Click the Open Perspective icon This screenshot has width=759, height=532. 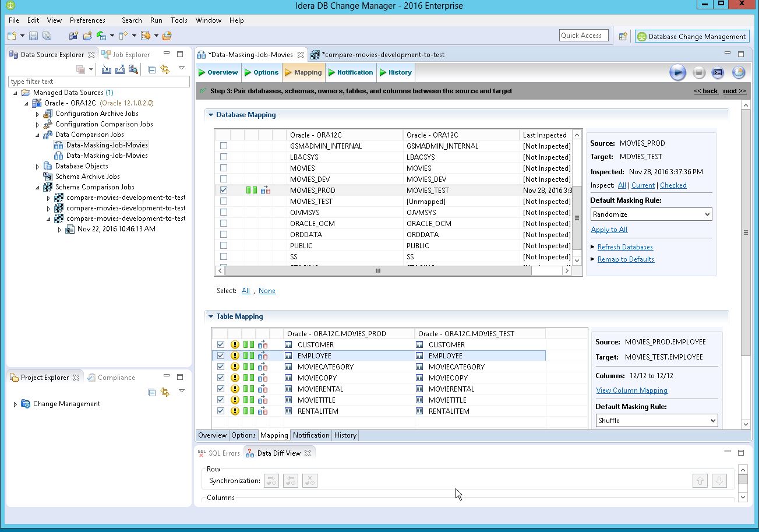pos(623,36)
